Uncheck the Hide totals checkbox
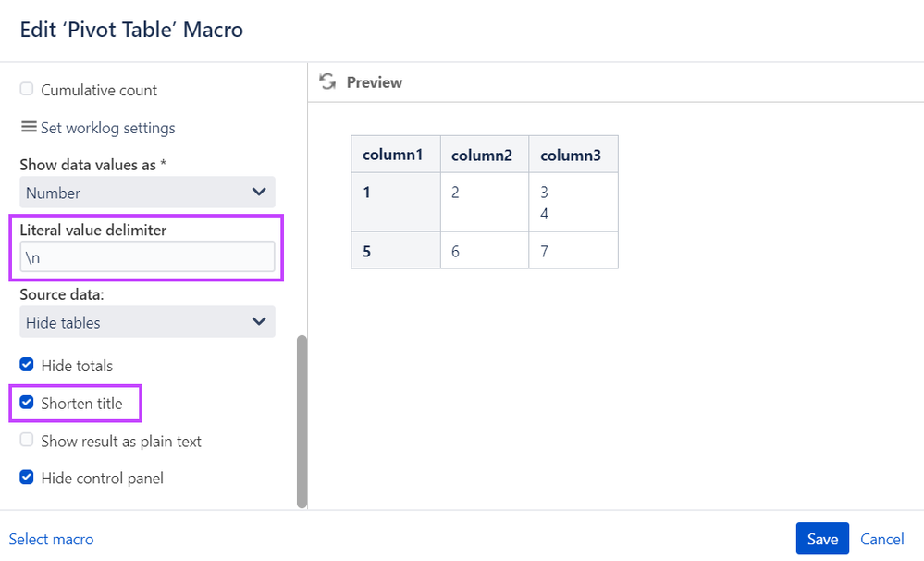This screenshot has width=924, height=561. (x=27, y=365)
